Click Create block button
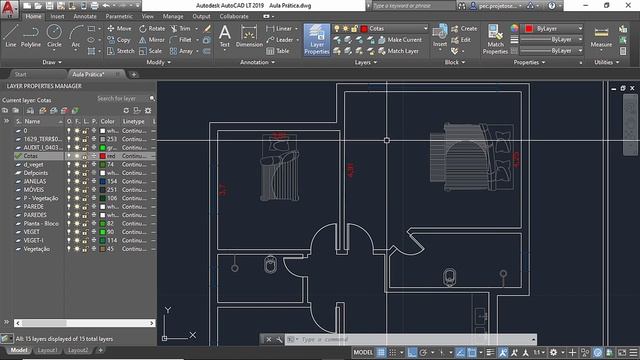Screen dimensions: 640x360 [x=464, y=29]
